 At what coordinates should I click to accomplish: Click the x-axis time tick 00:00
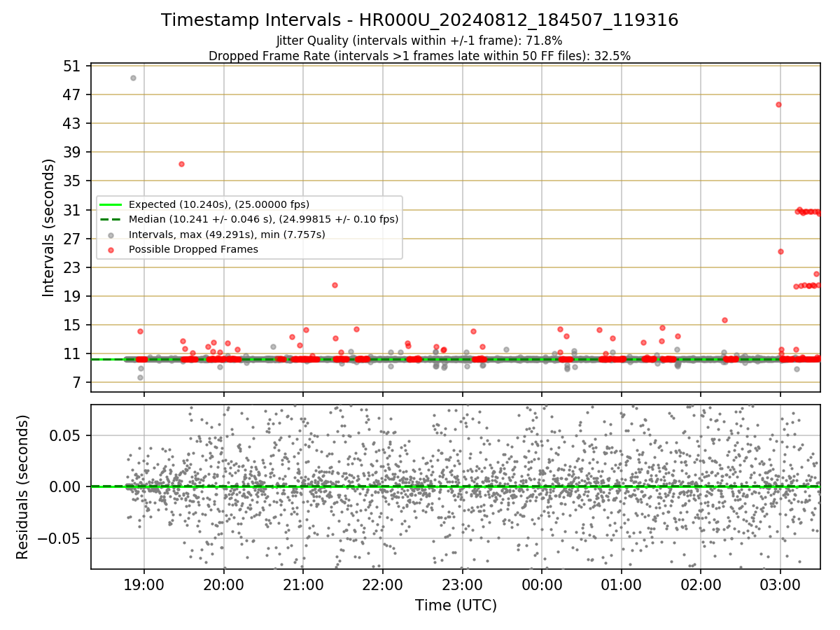click(542, 584)
